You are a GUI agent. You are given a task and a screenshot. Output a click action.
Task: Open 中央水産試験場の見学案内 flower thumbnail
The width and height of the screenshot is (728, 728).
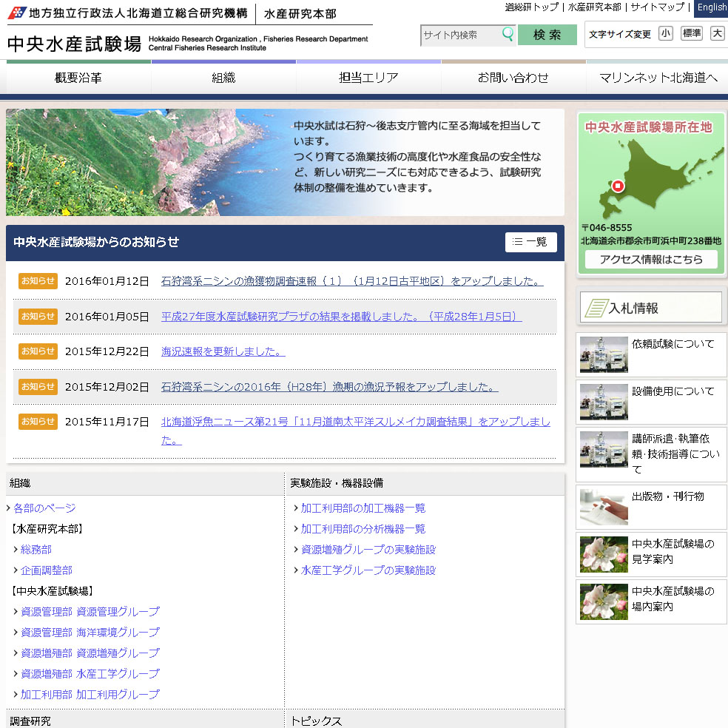(x=604, y=555)
